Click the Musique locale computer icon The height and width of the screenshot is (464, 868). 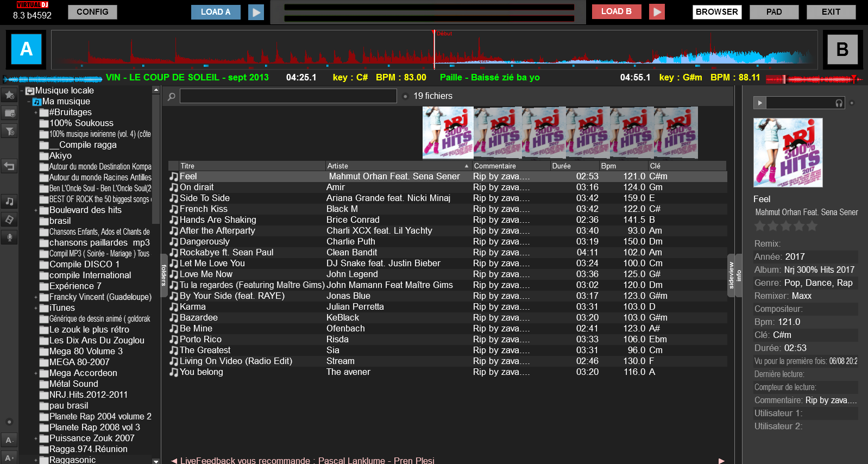(30, 91)
